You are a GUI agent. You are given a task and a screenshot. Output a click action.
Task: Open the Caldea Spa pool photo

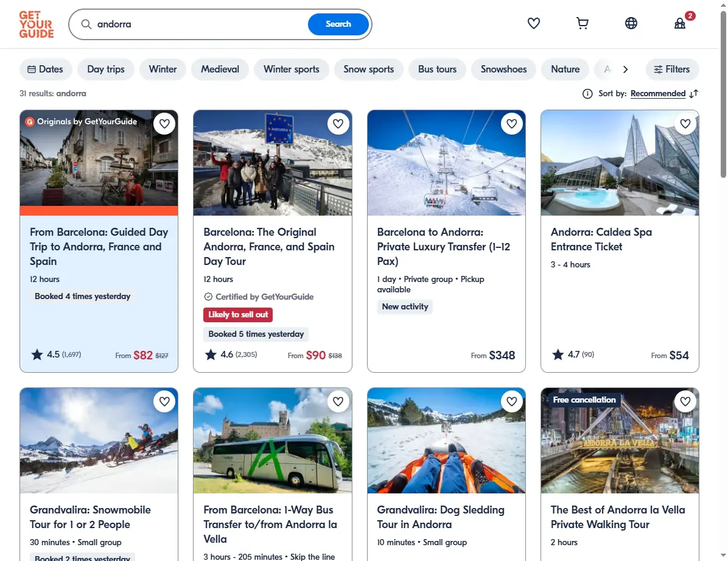tap(620, 163)
